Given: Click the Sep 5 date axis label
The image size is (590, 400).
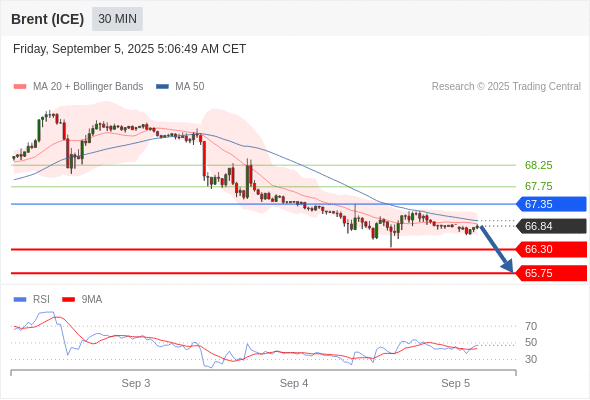Looking at the screenshot, I should [455, 383].
